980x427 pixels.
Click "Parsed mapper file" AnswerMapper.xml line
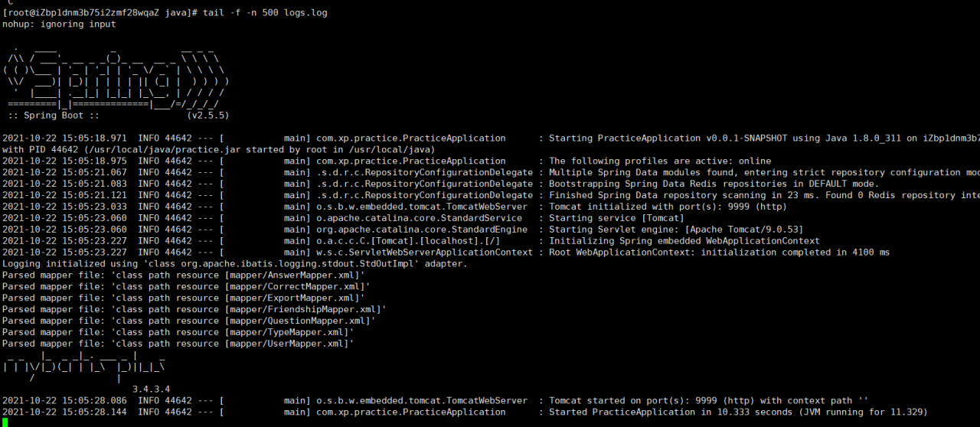[x=184, y=275]
